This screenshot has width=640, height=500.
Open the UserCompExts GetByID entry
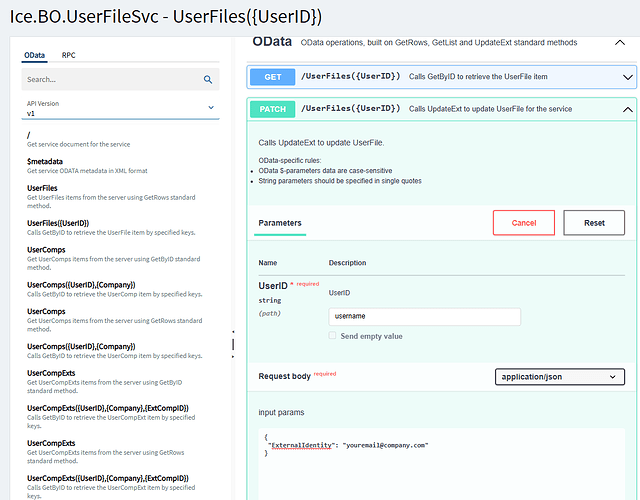[105, 382]
